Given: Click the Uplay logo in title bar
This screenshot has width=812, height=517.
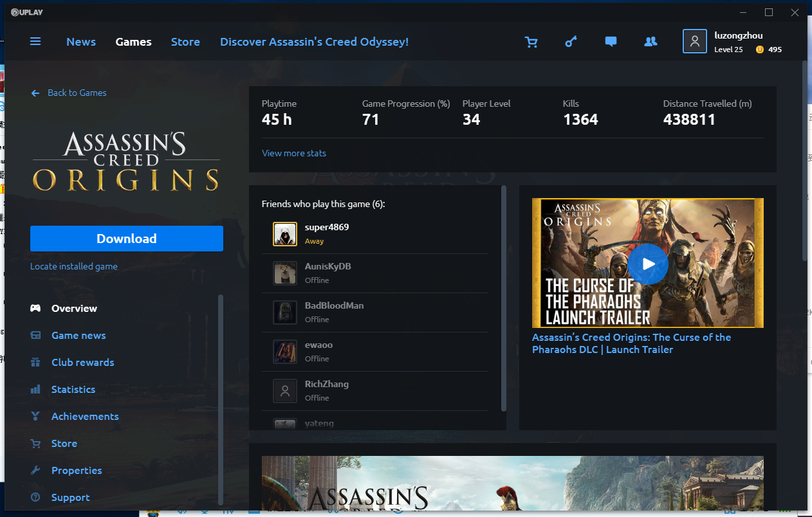Looking at the screenshot, I should [x=27, y=12].
